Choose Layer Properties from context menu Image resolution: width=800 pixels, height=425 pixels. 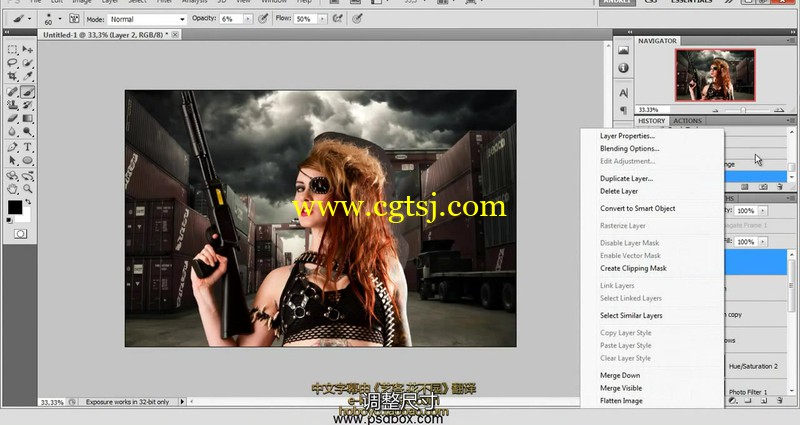(x=627, y=136)
